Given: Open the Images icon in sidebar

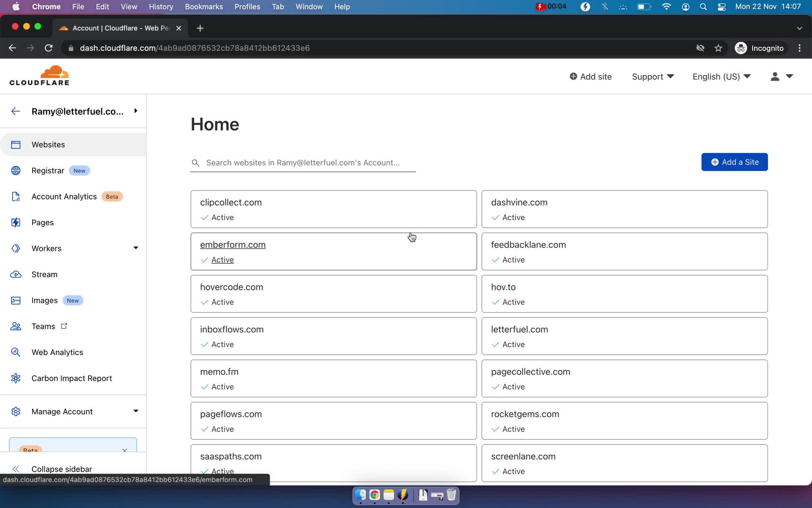Looking at the screenshot, I should (x=16, y=300).
